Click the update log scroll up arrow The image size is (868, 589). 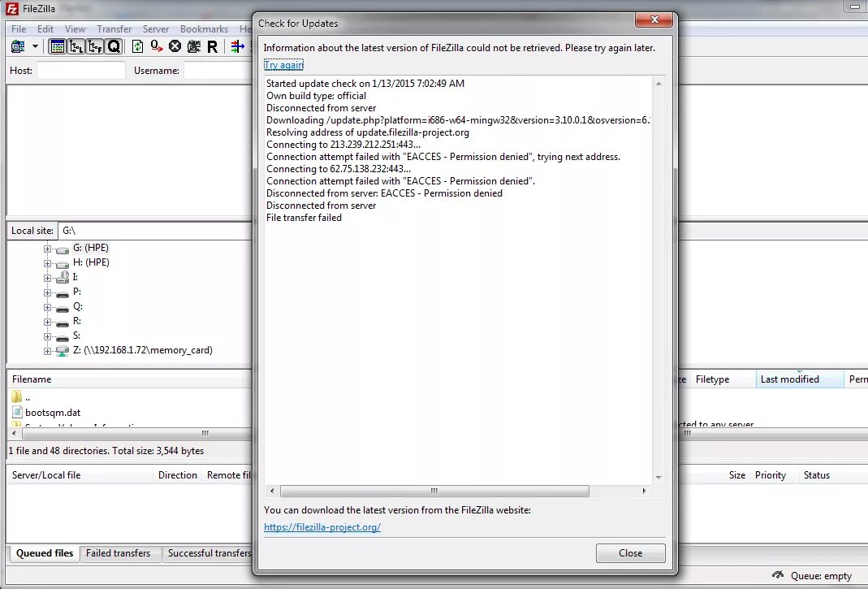click(659, 84)
